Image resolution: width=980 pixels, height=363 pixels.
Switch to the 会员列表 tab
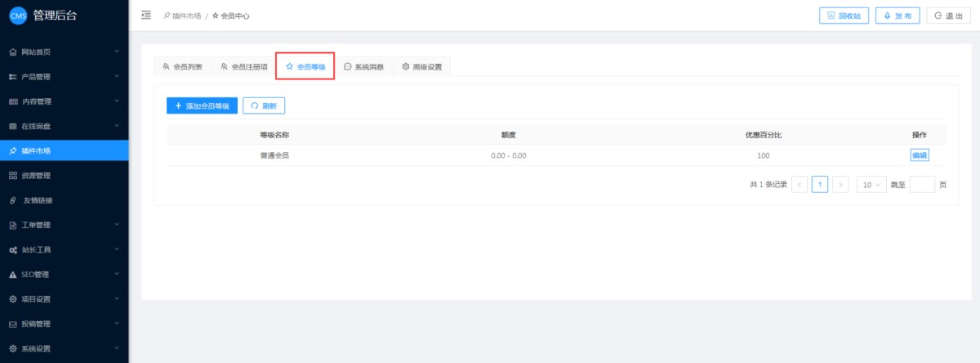tap(182, 67)
